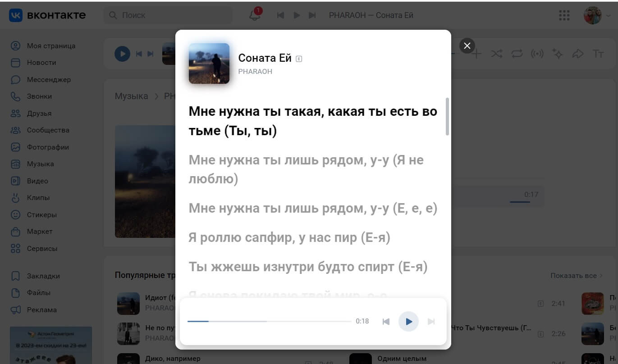Play the track Идиот
This screenshot has width=618, height=364.
[x=128, y=303]
